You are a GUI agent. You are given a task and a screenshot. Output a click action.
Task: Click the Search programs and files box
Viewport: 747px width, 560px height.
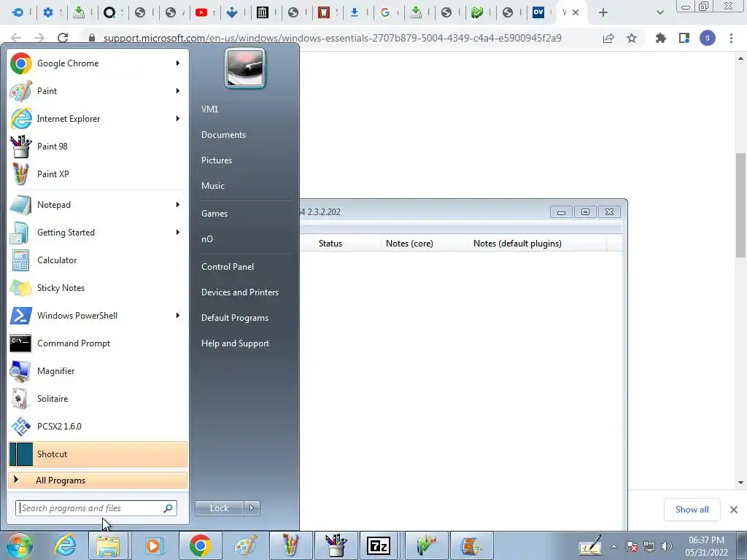pos(96,508)
